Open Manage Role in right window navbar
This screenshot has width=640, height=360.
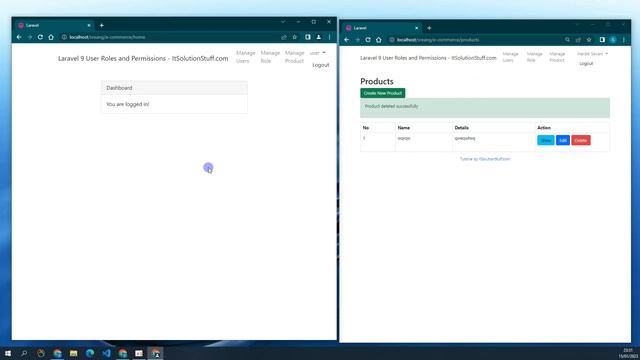click(x=534, y=57)
